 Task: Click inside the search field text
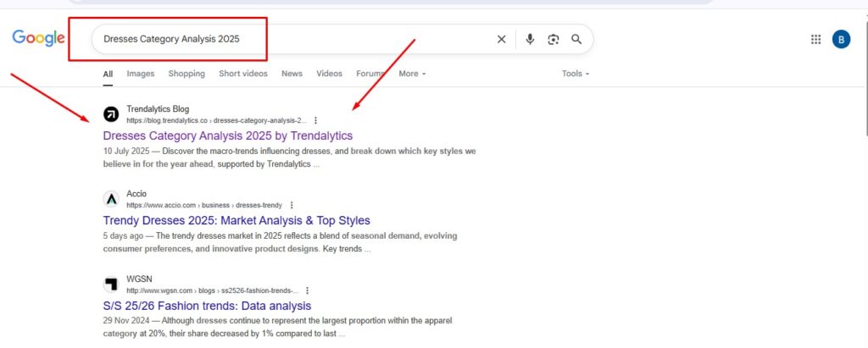point(171,39)
